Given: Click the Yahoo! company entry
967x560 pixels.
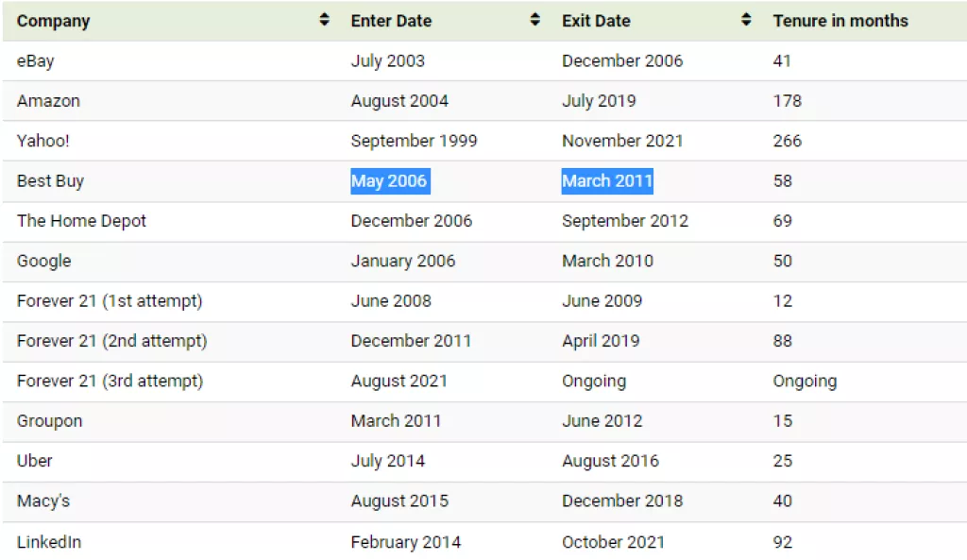Looking at the screenshot, I should click(x=43, y=141).
